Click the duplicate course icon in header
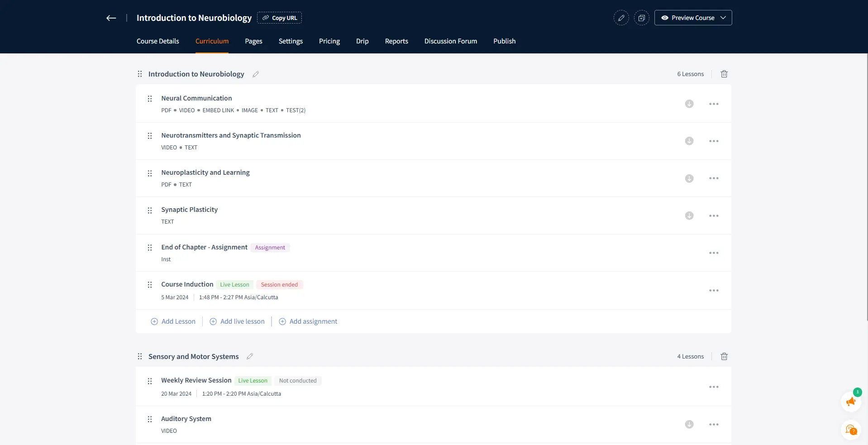Image resolution: width=868 pixels, height=445 pixels. 641,18
